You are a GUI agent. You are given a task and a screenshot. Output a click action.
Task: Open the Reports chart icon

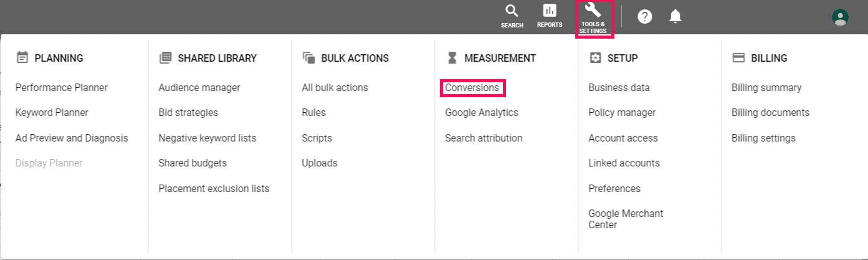(x=550, y=11)
